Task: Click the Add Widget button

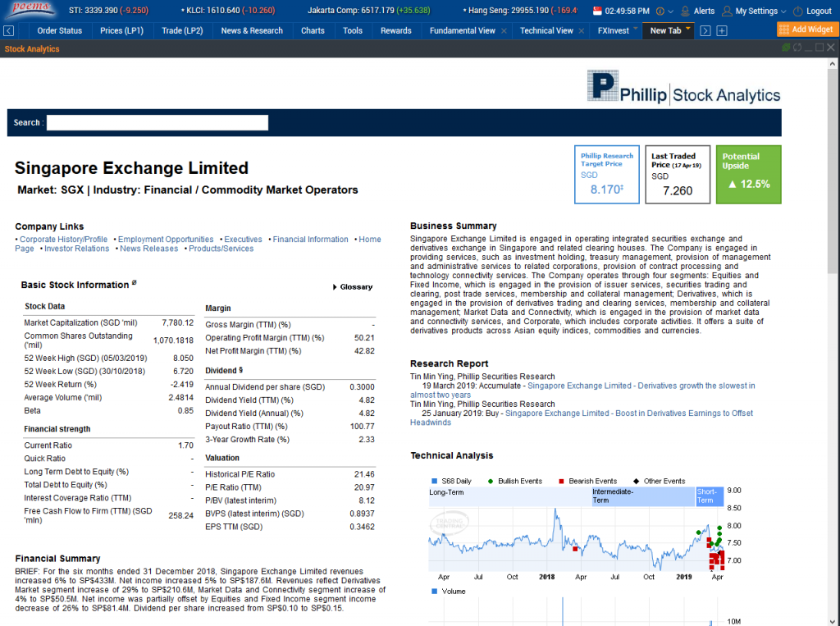Action: (806, 30)
